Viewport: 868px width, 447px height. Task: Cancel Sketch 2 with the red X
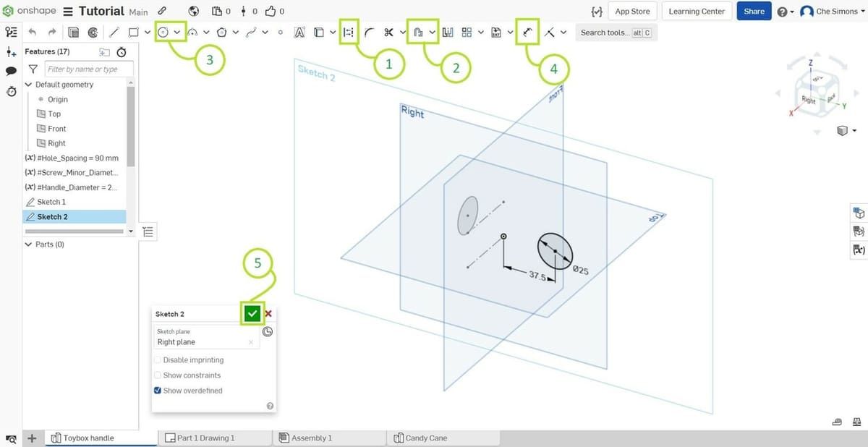(x=268, y=314)
